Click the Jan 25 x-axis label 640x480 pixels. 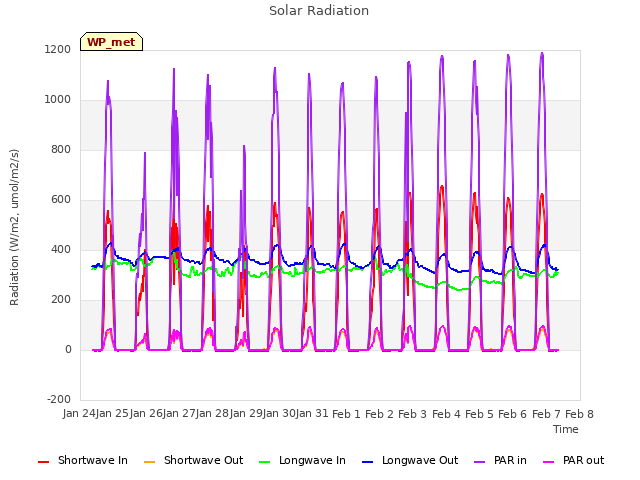click(x=113, y=414)
